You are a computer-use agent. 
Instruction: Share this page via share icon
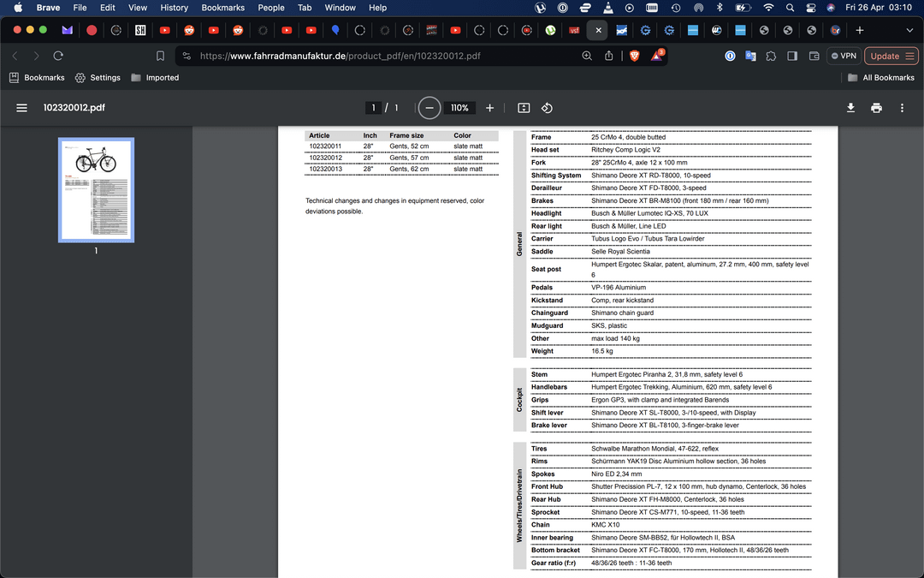(x=609, y=56)
